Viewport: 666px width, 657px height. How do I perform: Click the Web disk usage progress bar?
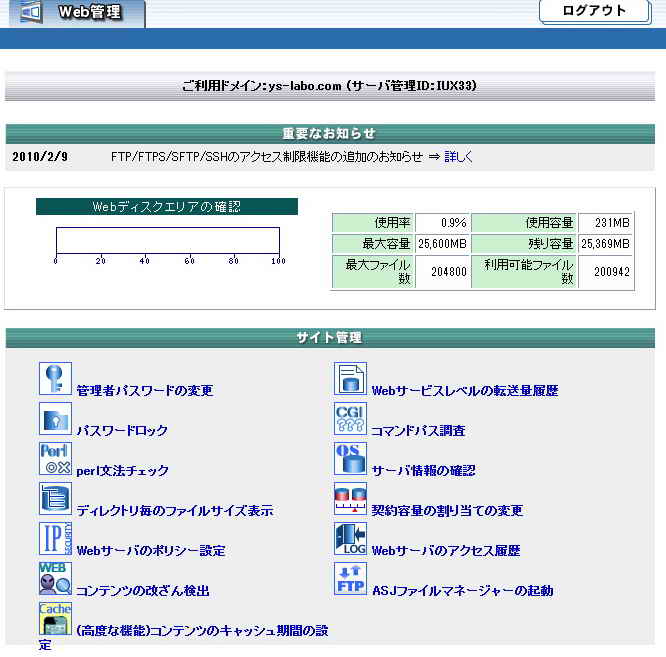(x=167, y=240)
